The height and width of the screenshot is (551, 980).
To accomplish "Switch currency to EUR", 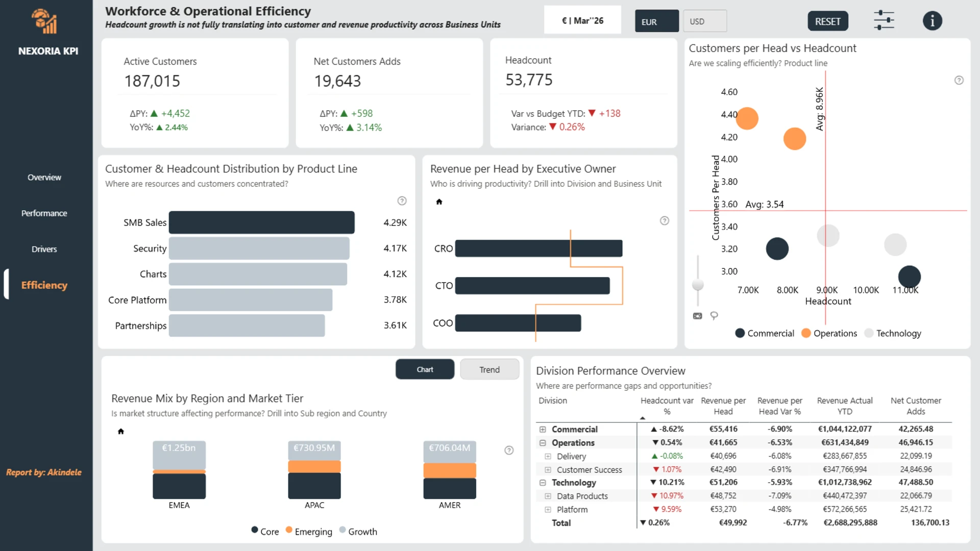I will [656, 21].
